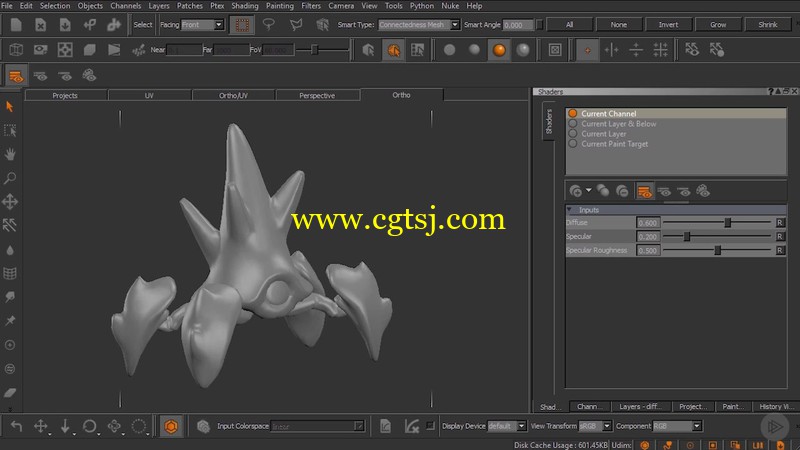
Task: Click the wireframe cube icon in view toolbar
Action: tap(16, 49)
